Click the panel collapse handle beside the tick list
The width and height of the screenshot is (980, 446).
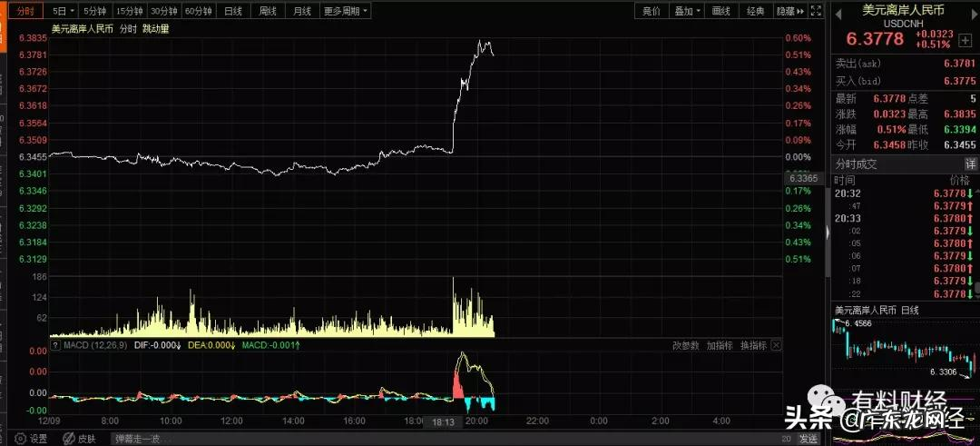(x=828, y=232)
